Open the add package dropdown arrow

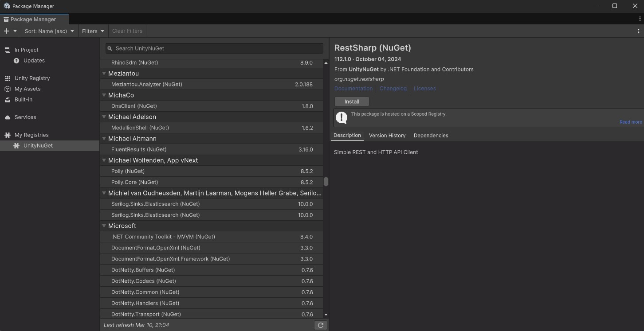click(15, 31)
